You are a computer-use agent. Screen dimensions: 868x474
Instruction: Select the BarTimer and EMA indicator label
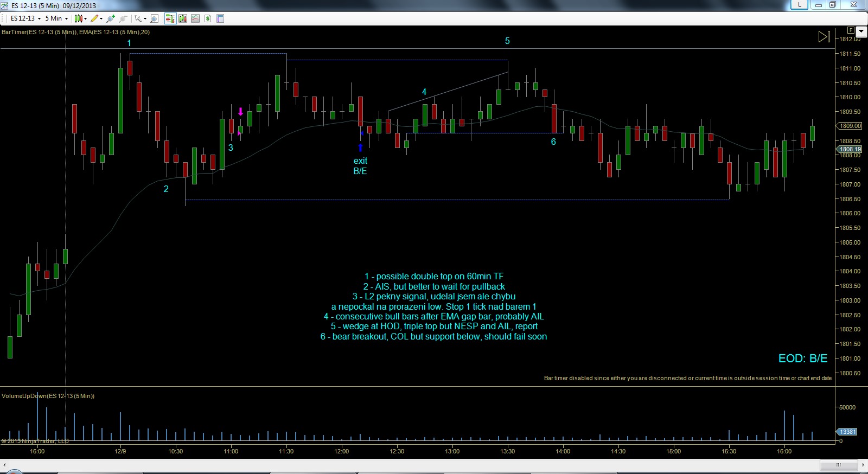(75, 32)
